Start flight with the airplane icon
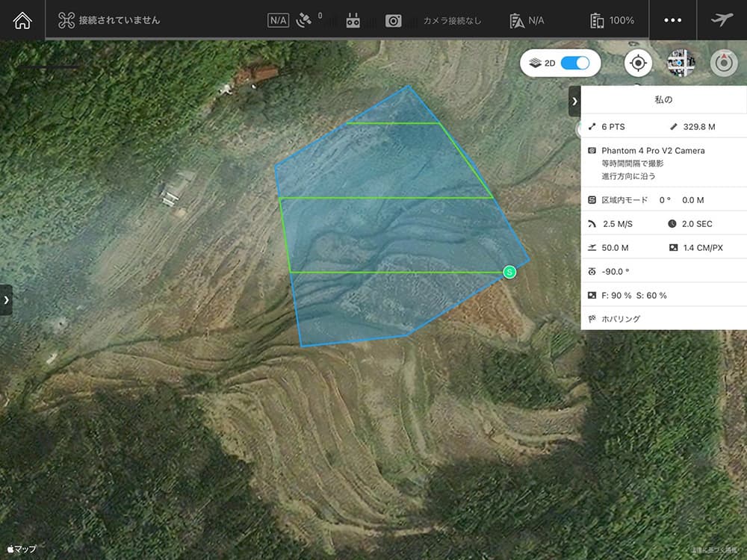Image resolution: width=747 pixels, height=560 pixels. click(x=722, y=19)
